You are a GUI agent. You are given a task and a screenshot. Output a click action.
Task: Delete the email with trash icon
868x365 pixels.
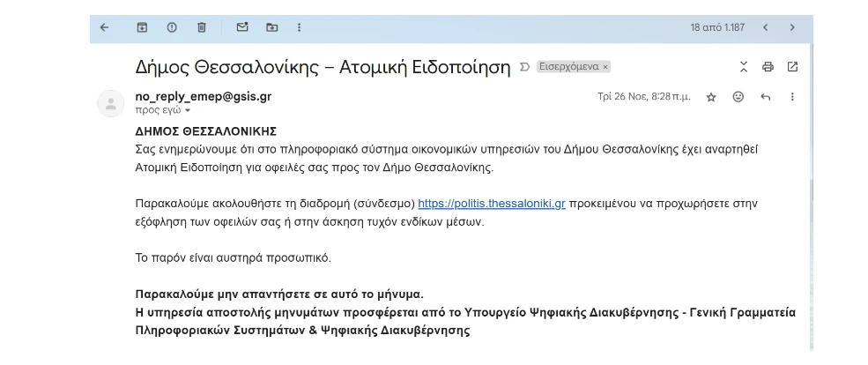coord(202,27)
